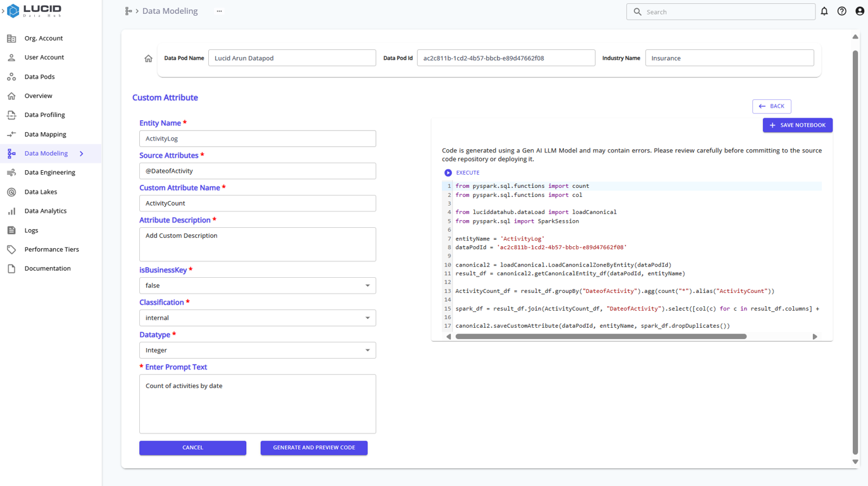Click the Entity Name input field
The height and width of the screenshot is (486, 868).
pos(258,139)
